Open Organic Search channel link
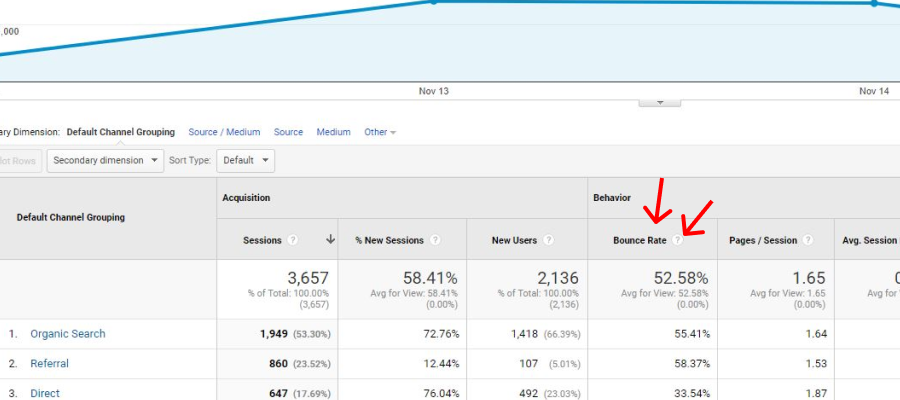 tap(68, 333)
